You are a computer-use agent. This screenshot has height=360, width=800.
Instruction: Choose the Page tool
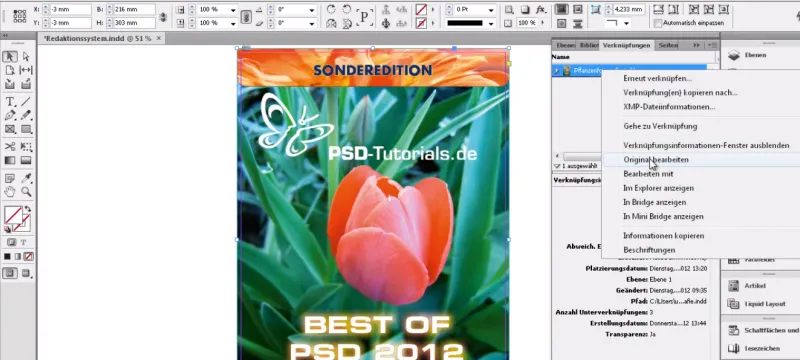pyautogui.click(x=10, y=70)
